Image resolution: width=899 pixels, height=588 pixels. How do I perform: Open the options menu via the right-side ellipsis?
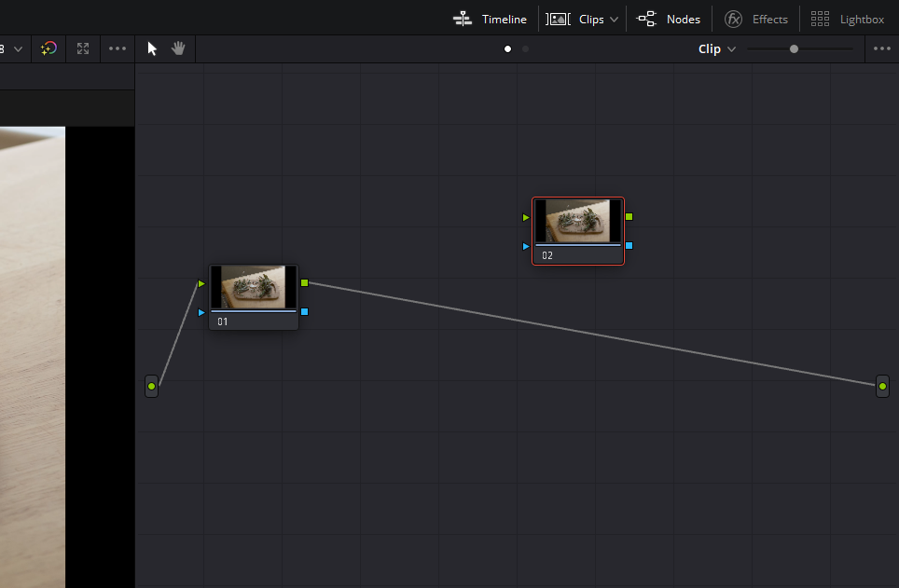click(882, 48)
